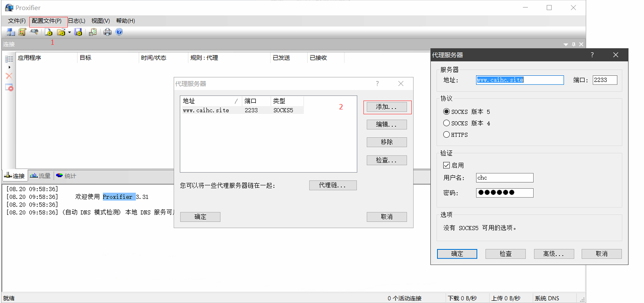Image resolution: width=644 pixels, height=303 pixels.
Task: Open the Proxification Rules toolbar icon
Action: [x=22, y=32]
